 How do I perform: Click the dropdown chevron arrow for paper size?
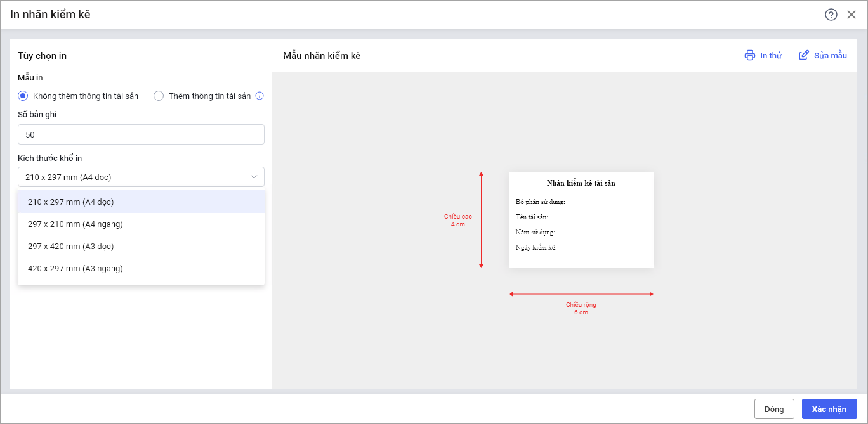[x=254, y=177]
